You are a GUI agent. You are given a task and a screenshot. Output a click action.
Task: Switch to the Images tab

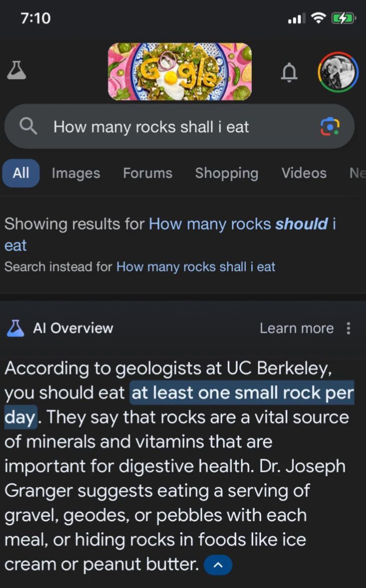76,173
